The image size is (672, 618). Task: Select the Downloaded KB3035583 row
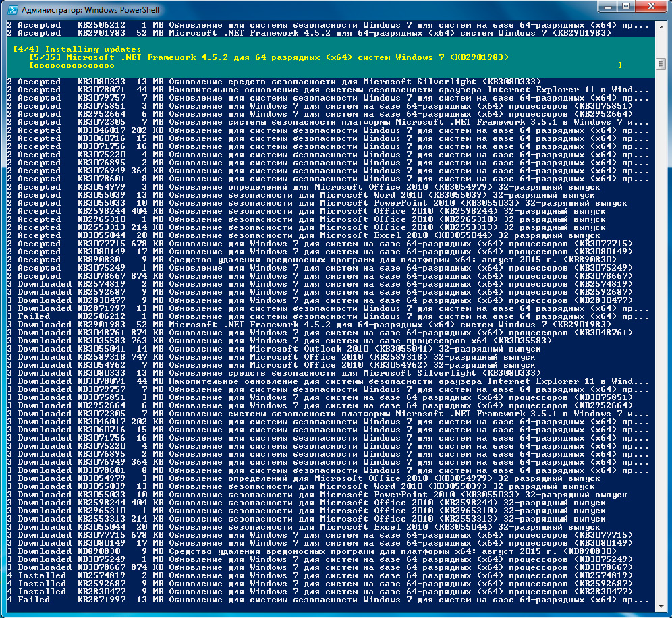click(279, 341)
